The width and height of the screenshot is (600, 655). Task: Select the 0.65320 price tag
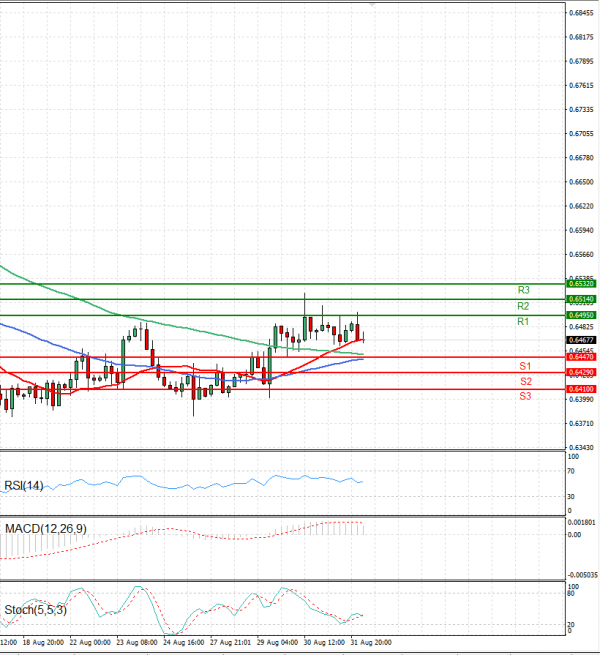point(581,284)
